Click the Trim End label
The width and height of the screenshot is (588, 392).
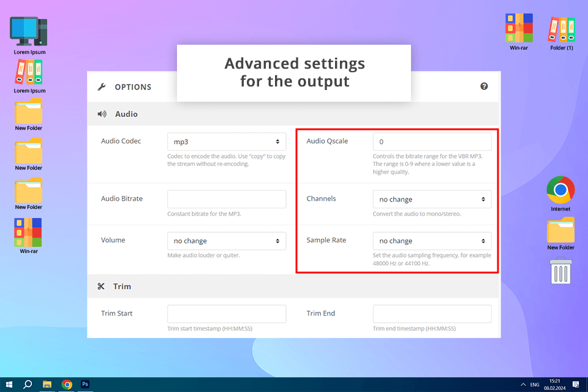(320, 313)
